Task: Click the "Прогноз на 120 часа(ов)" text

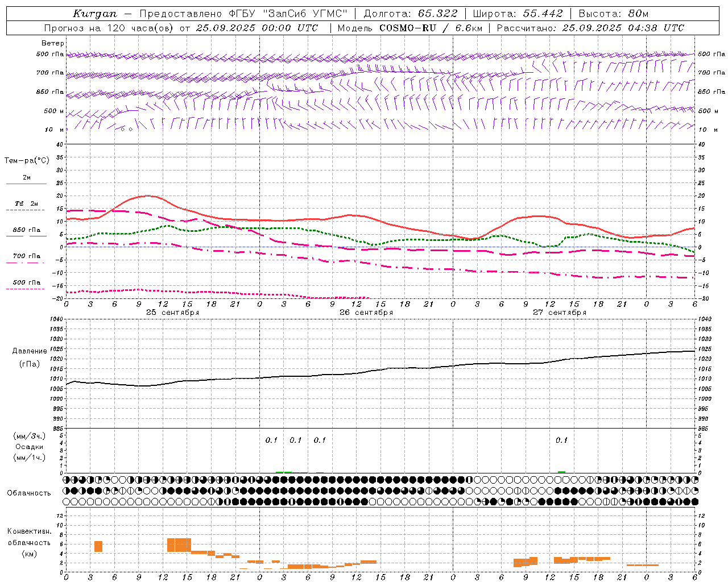Action: click(x=110, y=28)
